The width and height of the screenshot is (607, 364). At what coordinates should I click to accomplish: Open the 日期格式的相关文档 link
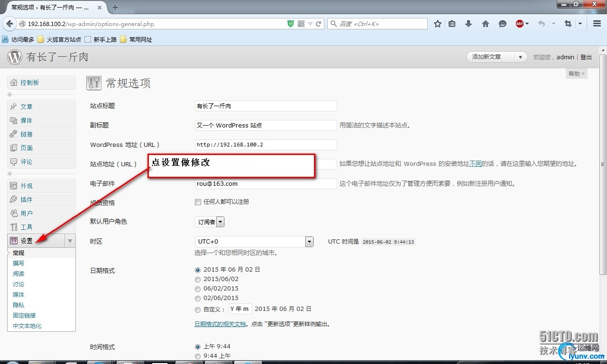point(221,324)
